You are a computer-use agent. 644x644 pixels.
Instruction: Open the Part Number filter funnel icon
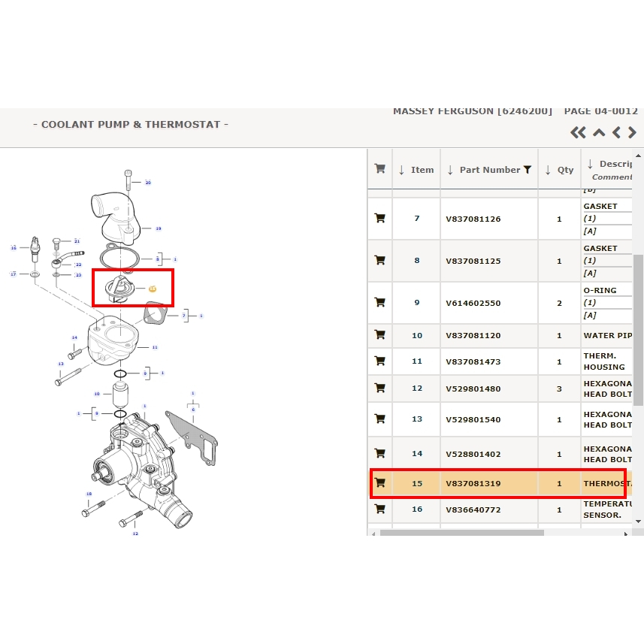point(528,170)
